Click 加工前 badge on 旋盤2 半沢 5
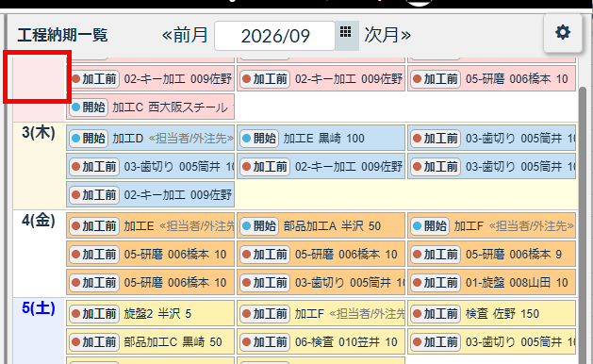Image resolution: width=593 pixels, height=364 pixels. (94, 314)
